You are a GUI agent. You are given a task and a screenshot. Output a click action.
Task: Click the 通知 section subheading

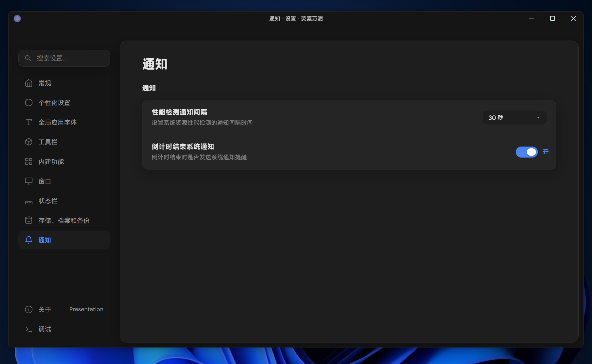[149, 88]
